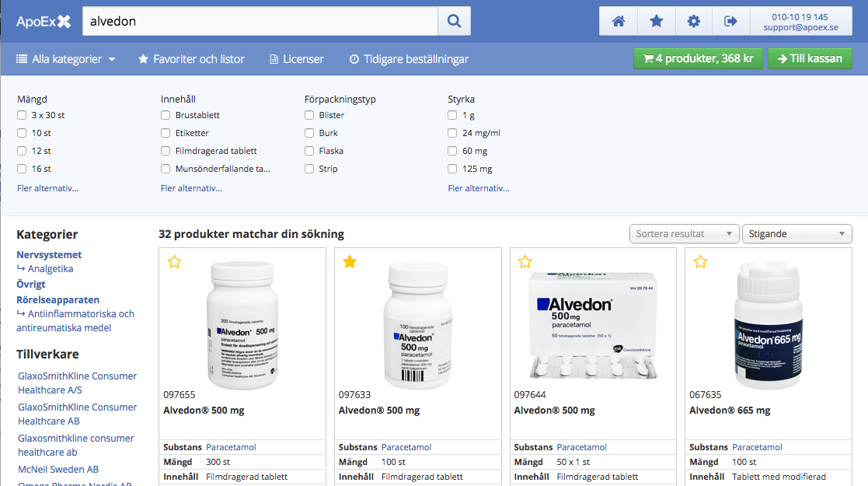Click Paracetamol substance link for 097655
The height and width of the screenshot is (486, 868).
pos(231,447)
